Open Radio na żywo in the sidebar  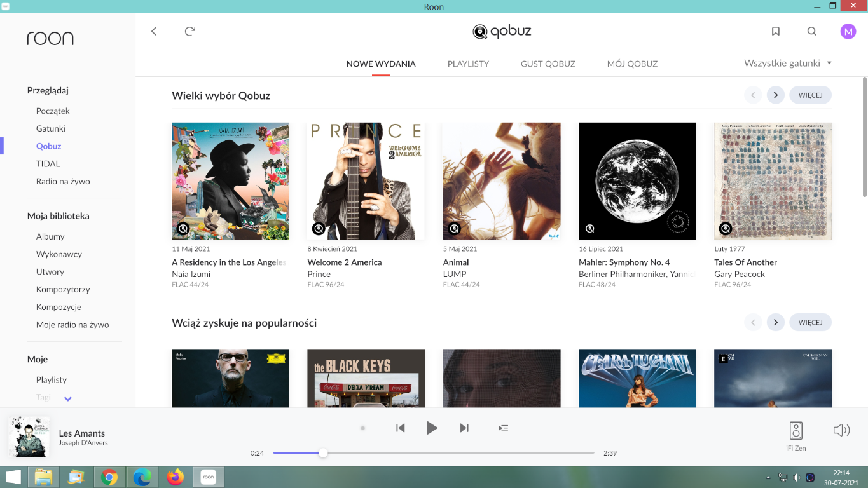(63, 182)
